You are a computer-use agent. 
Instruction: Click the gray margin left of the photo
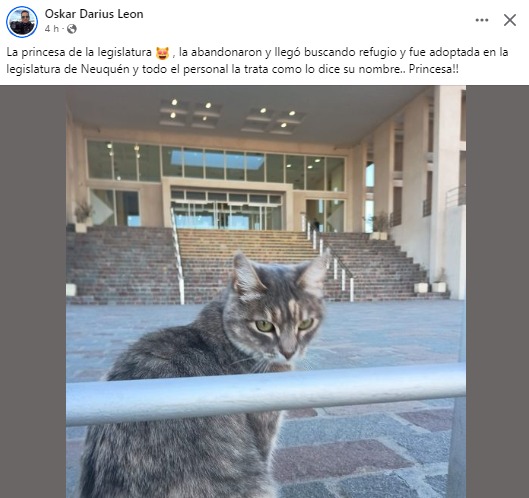[33, 292]
